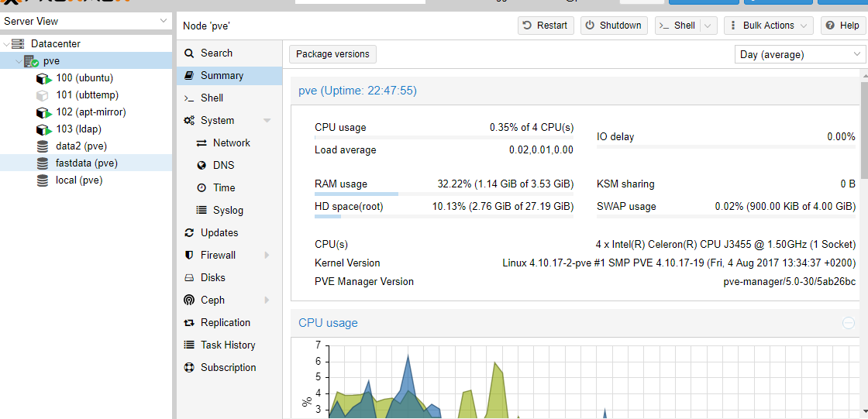Image resolution: width=868 pixels, height=419 pixels.
Task: Click the lifebuoy icon next to Subscription
Action: click(x=189, y=368)
